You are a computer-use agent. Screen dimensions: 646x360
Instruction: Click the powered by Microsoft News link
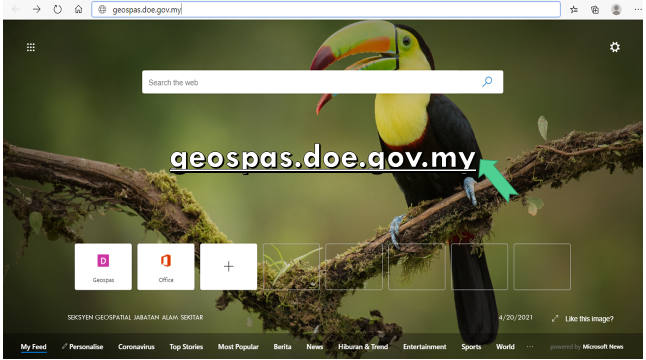coord(586,347)
